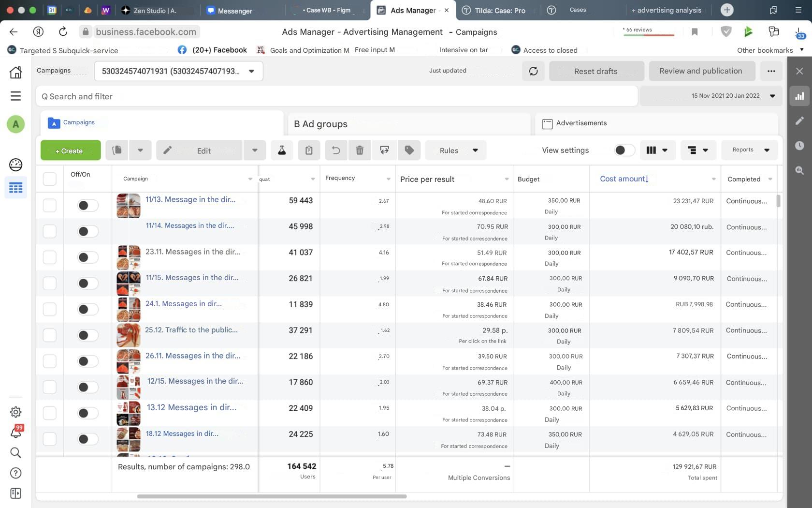Switch to the Advertisements tab
Viewport: 812px width, 508px height.
pos(581,123)
